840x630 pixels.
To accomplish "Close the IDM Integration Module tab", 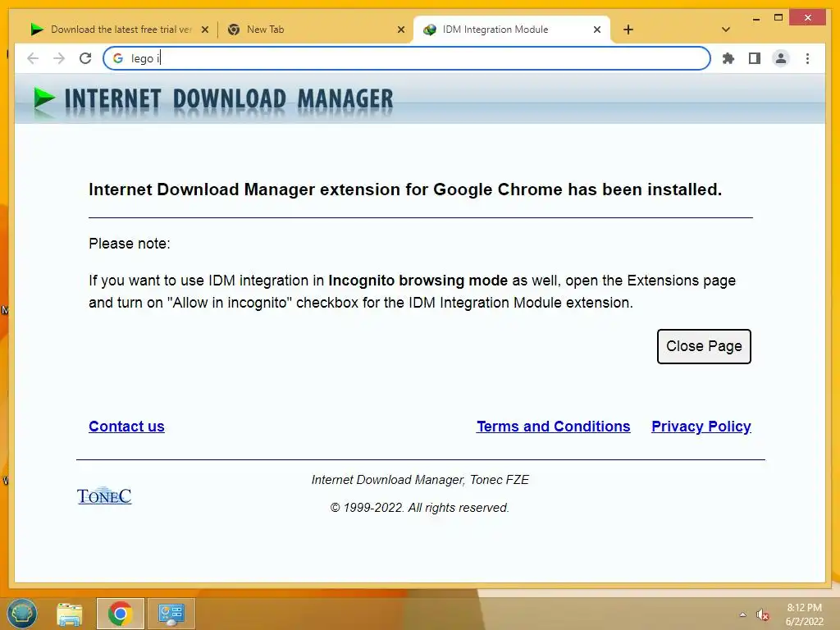I will 597,30.
